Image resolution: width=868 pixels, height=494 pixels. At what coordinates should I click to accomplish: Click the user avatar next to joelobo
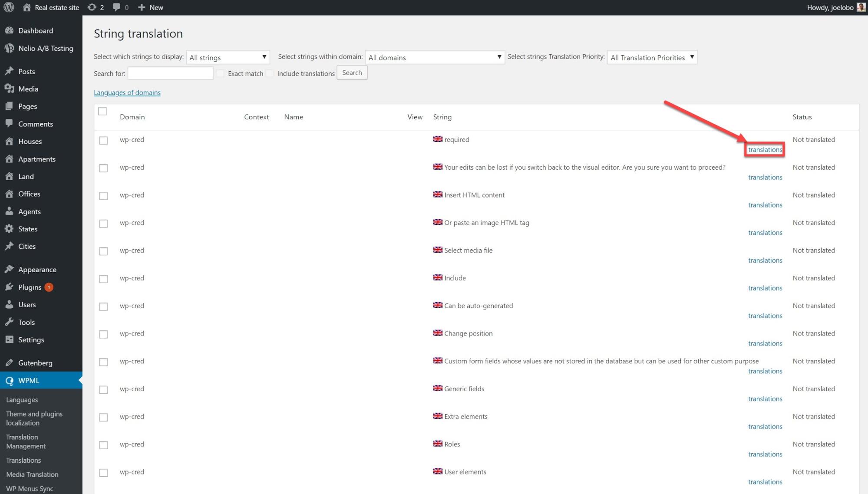point(861,7)
